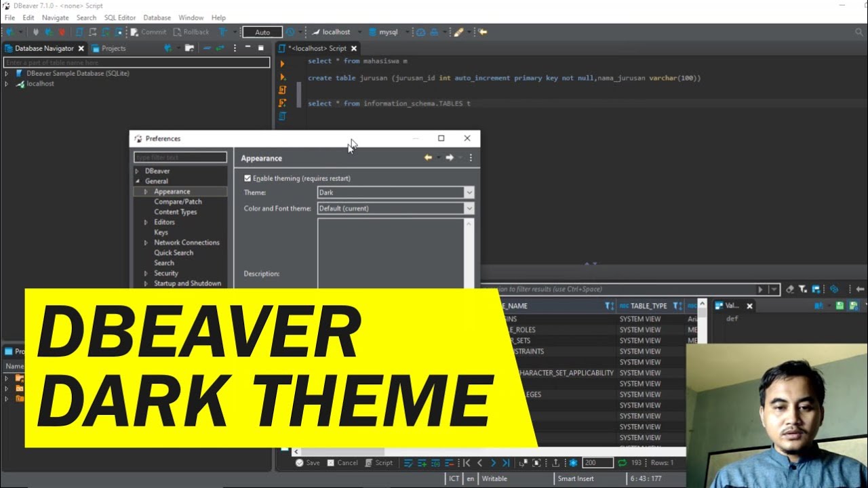
Task: Refresh the result set
Action: 622,463
